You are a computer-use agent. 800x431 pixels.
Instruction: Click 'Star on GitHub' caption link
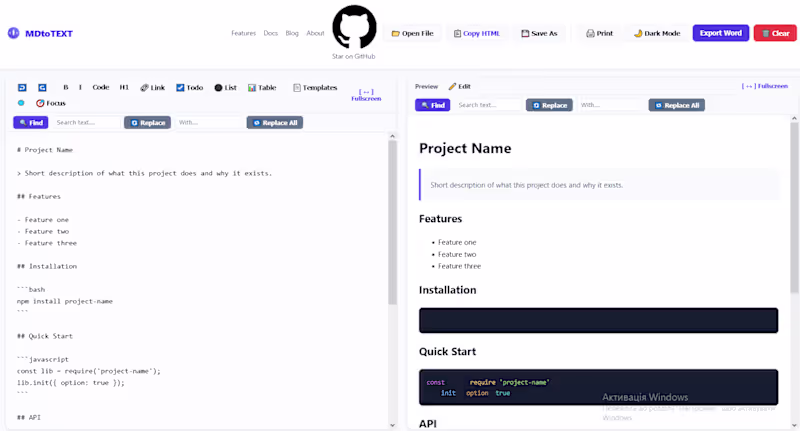pyautogui.click(x=354, y=57)
